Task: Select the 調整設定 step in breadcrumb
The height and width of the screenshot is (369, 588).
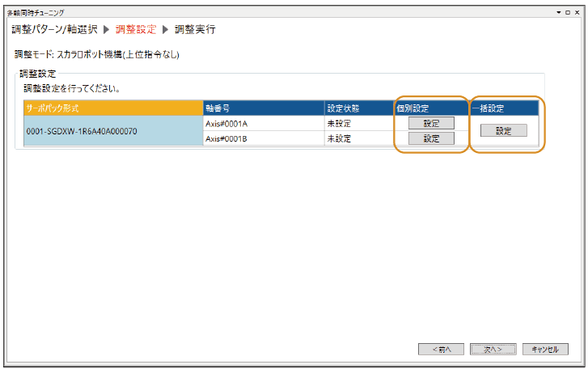Action: click(136, 30)
